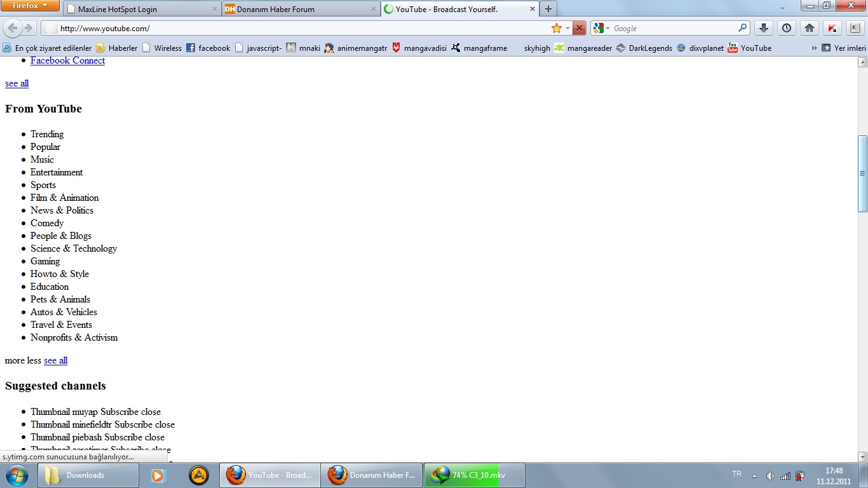Select the Trending list item

coord(47,134)
